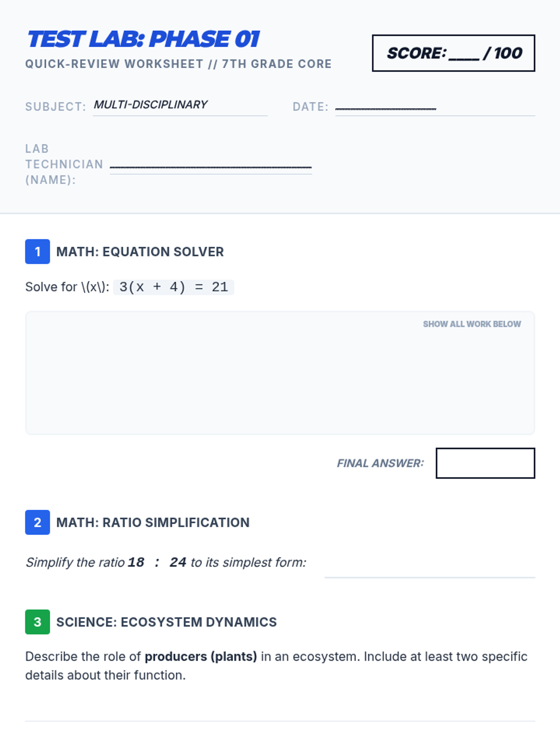Click the bold 18 : 24 ratio
560x747 pixels.
157,562
